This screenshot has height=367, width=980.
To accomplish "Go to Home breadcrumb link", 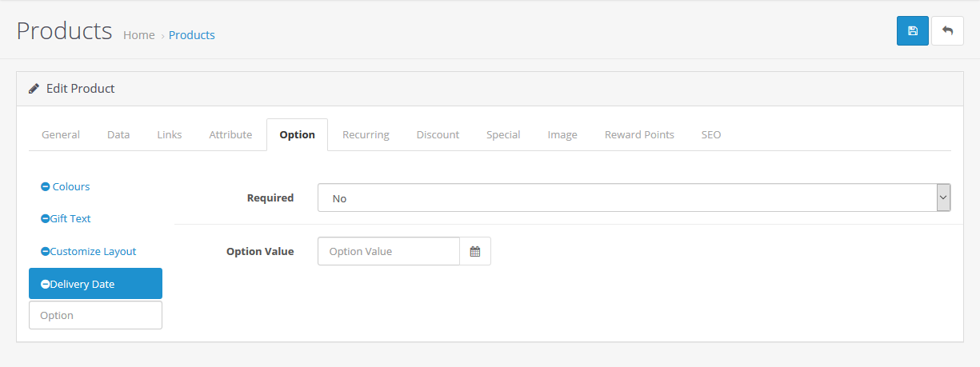I will (x=139, y=34).
